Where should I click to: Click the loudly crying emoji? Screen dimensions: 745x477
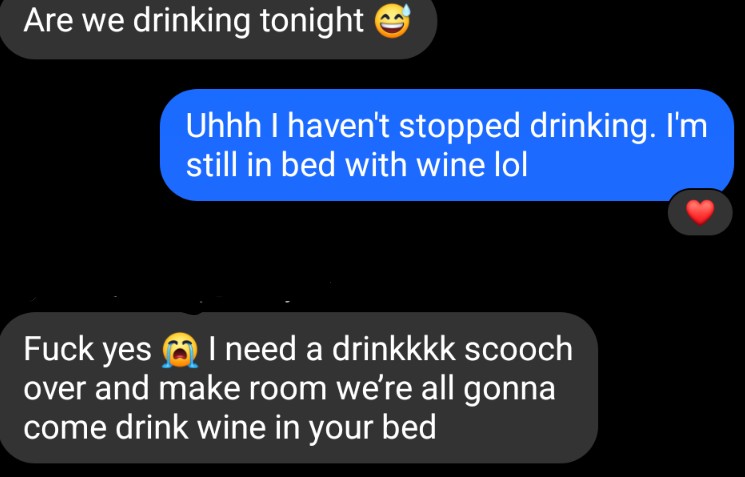point(180,350)
